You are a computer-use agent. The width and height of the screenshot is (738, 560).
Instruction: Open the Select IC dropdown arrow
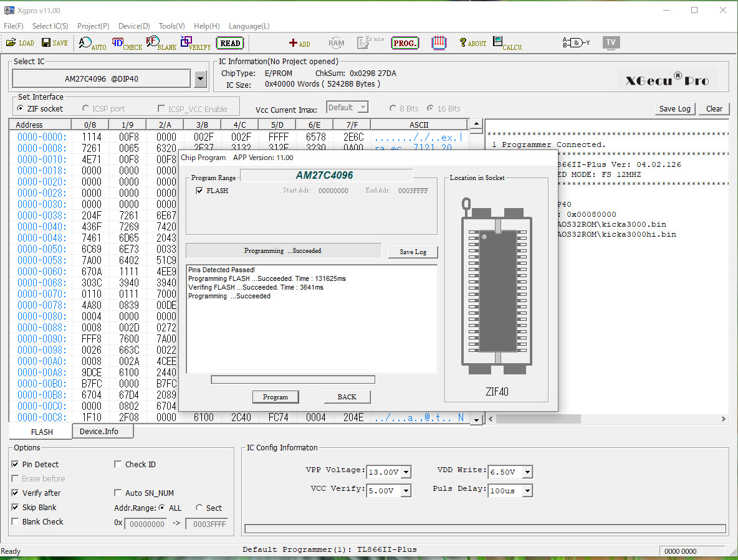click(200, 78)
